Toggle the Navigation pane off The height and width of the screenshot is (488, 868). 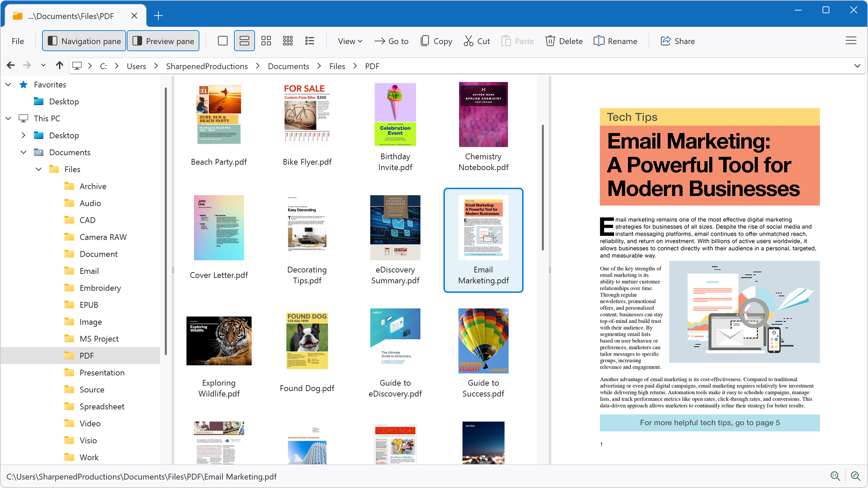click(x=84, y=41)
